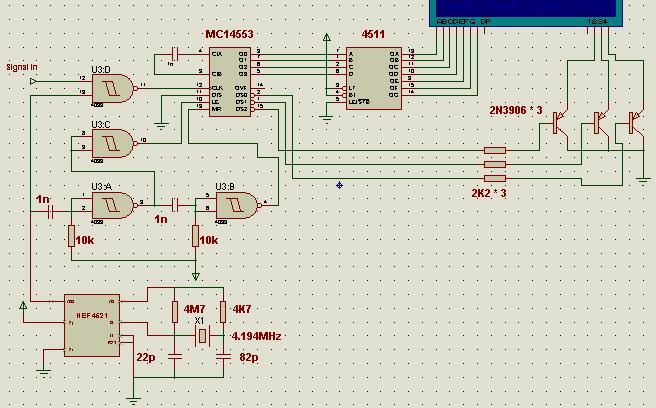This screenshot has width=656, height=408.
Task: Select the 1n capacitor between U3:A and U3:B
Action: point(175,205)
